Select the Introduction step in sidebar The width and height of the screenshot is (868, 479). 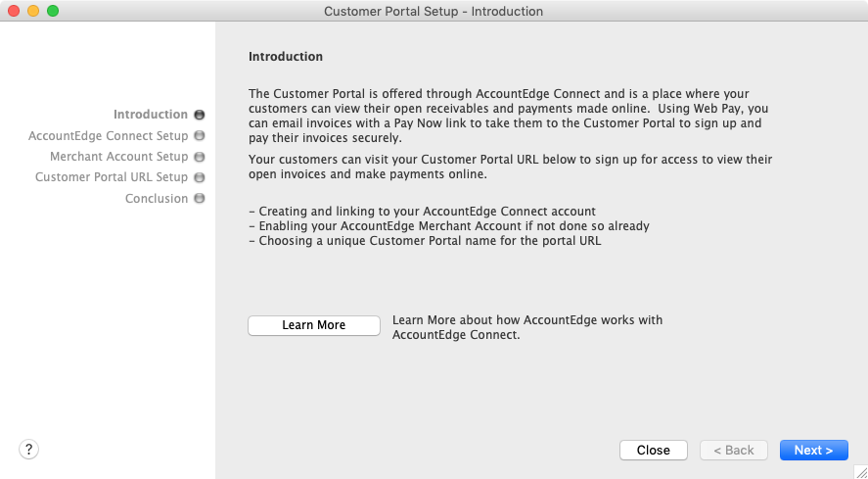click(150, 115)
